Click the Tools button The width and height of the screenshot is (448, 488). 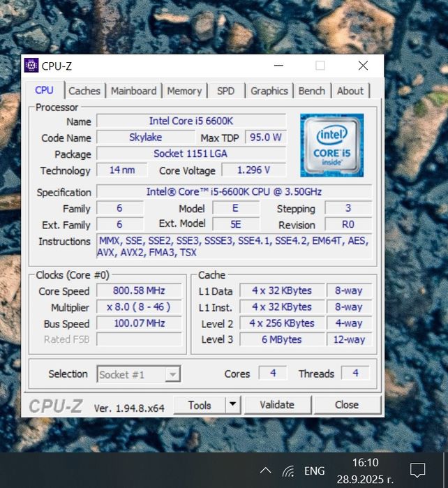[x=200, y=405]
